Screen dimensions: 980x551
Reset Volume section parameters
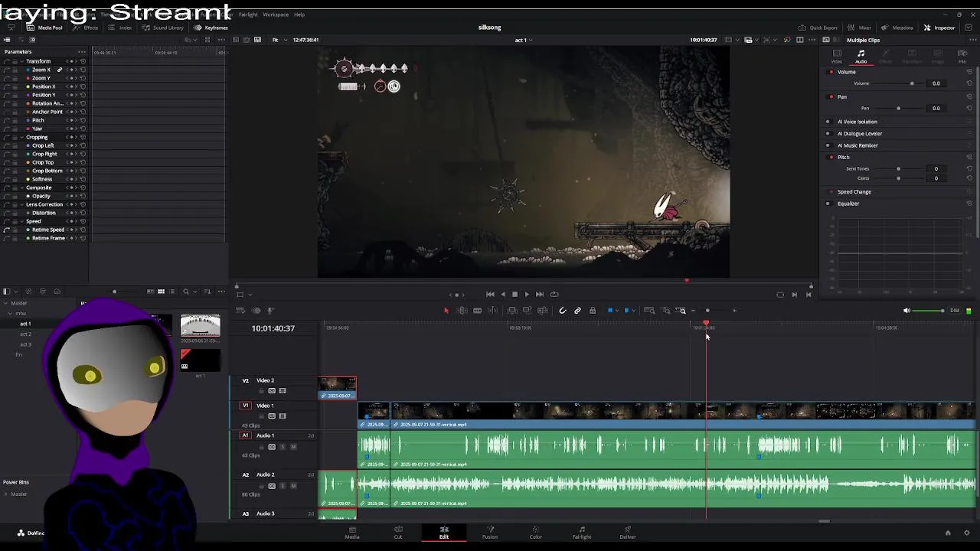click(969, 72)
